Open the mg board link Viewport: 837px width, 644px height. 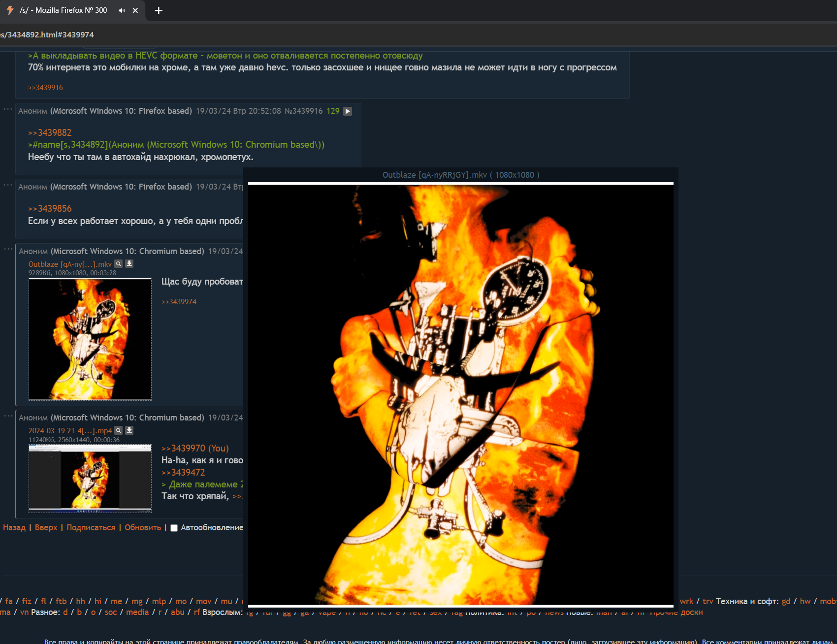point(137,601)
